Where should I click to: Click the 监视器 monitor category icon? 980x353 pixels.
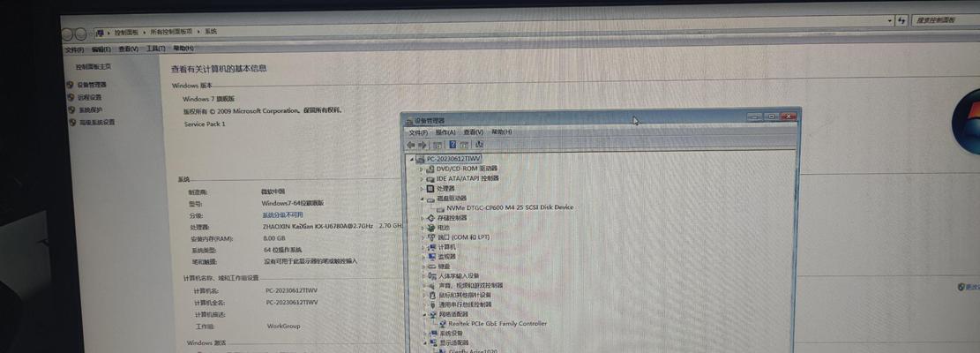(x=431, y=257)
